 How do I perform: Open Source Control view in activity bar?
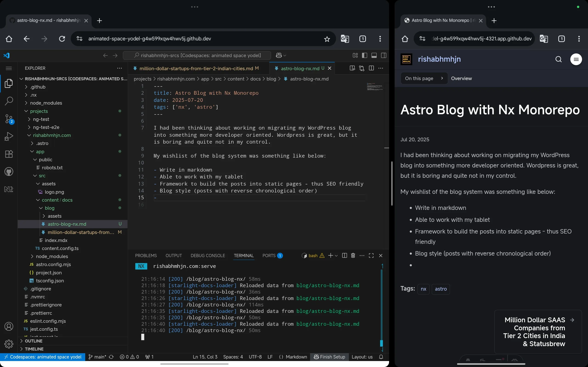pos(9,119)
